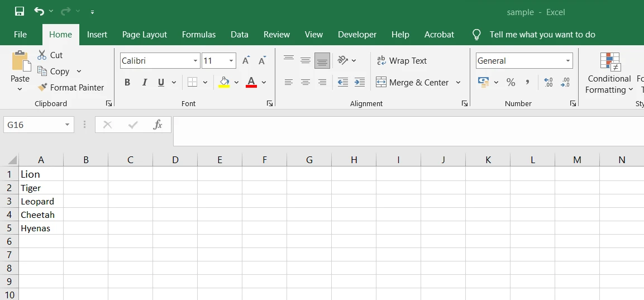
Task: Toggle Italic formatting
Action: (144, 82)
